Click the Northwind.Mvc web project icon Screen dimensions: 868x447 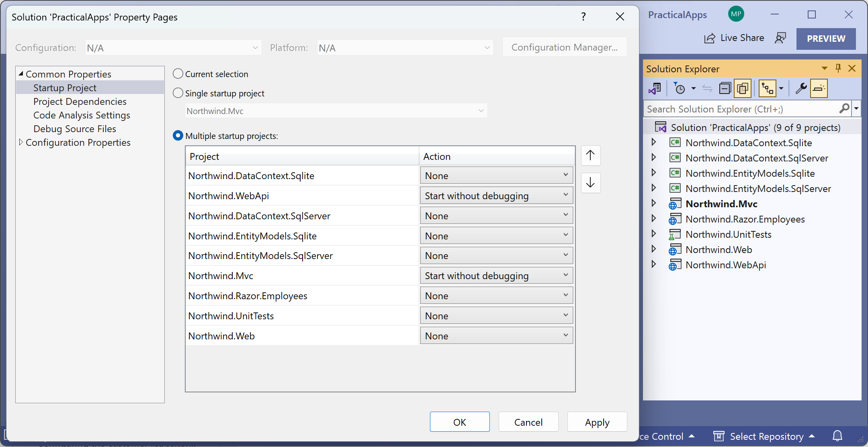coord(675,204)
